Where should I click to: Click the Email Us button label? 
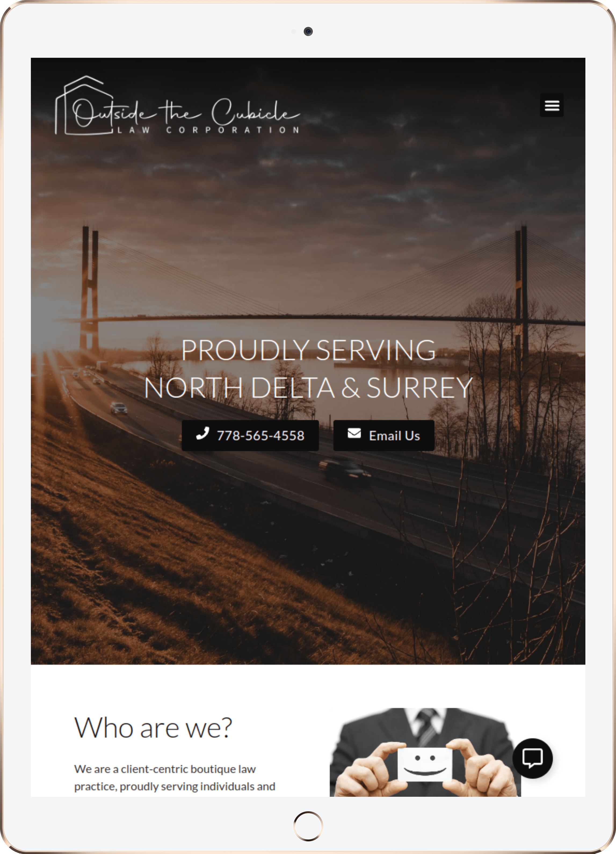click(394, 436)
